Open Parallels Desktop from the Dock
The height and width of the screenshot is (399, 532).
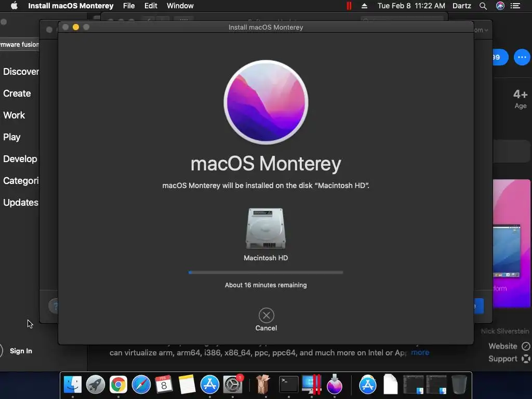(312, 384)
